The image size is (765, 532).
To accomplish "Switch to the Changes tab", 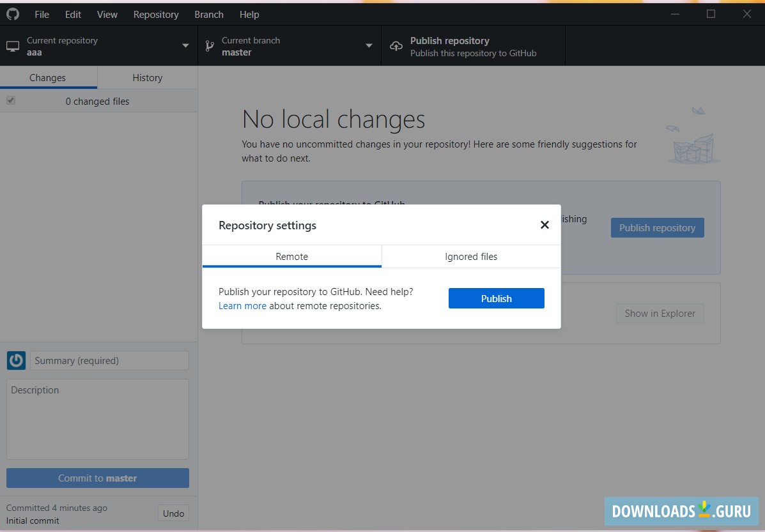I will (x=48, y=77).
